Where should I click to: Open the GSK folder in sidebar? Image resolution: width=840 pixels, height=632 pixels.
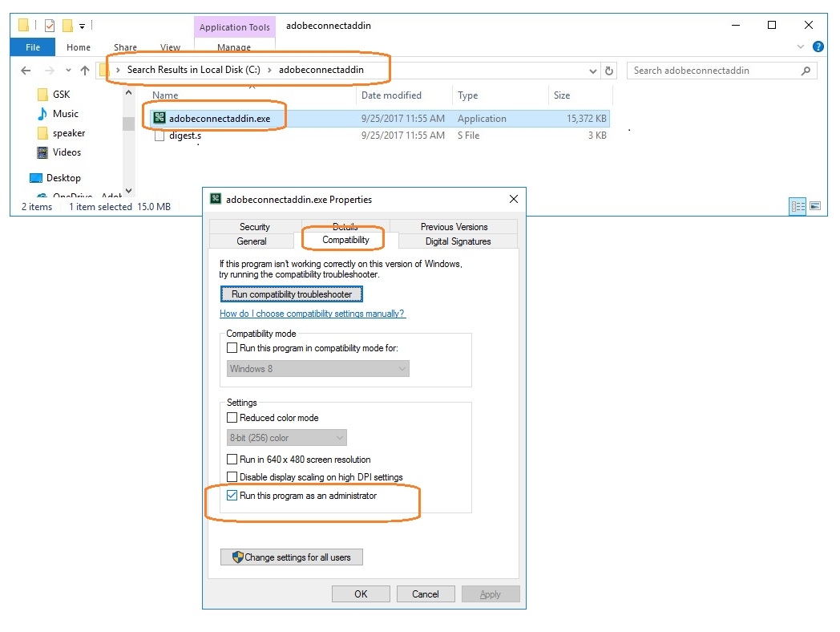pos(54,95)
